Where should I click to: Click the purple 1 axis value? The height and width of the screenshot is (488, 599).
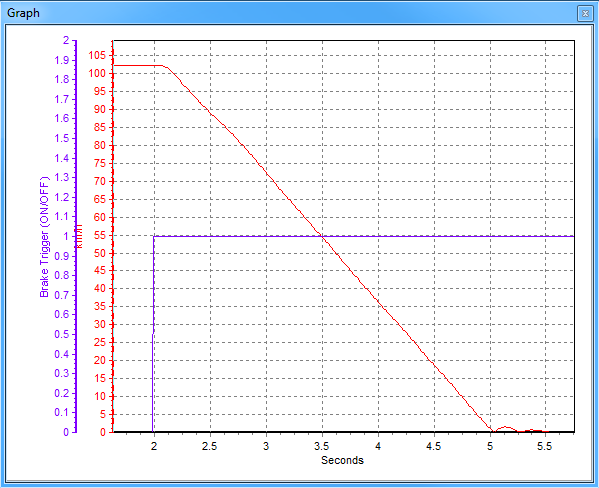point(66,237)
